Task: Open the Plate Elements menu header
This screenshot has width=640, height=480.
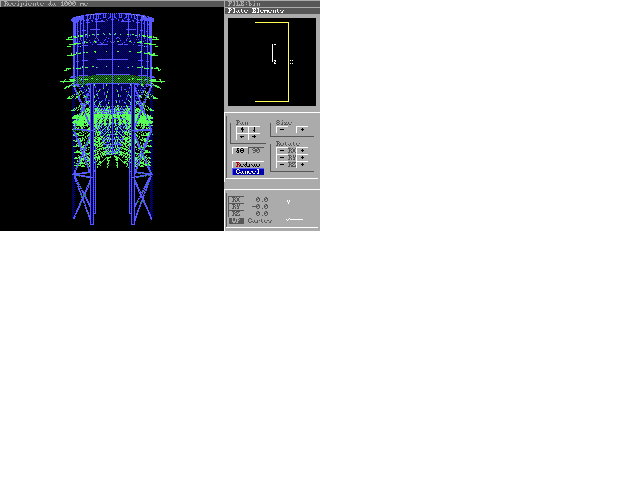Action: click(256, 11)
